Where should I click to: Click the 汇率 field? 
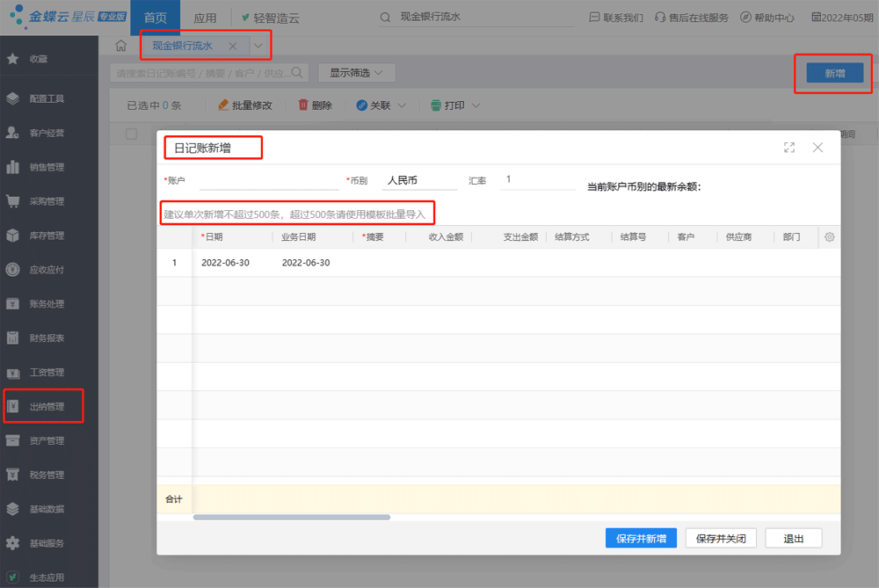point(538,180)
